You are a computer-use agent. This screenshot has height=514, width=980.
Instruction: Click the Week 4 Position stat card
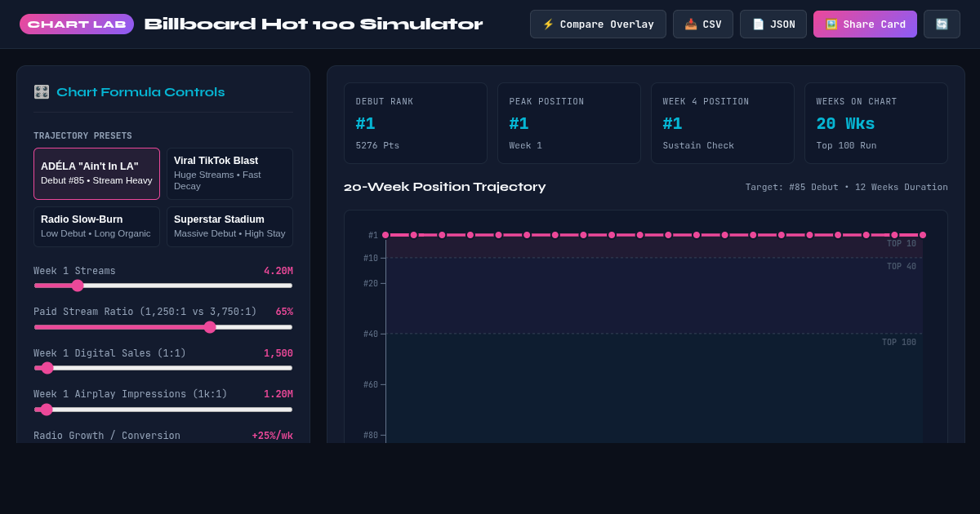point(723,123)
